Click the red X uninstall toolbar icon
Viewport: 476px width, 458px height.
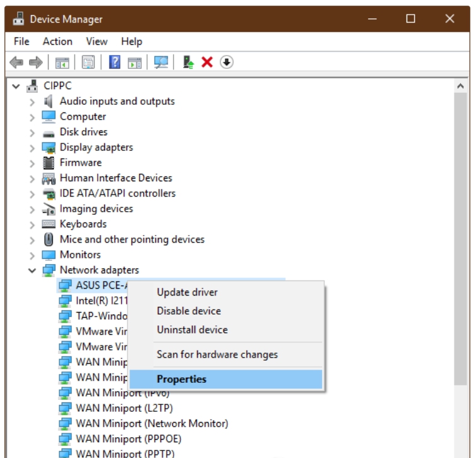(206, 62)
